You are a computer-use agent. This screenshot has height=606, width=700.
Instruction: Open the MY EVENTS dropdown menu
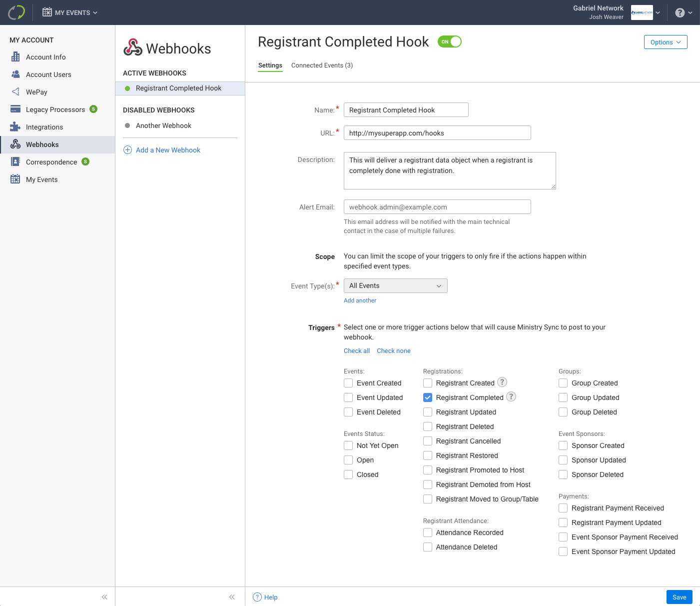click(70, 12)
